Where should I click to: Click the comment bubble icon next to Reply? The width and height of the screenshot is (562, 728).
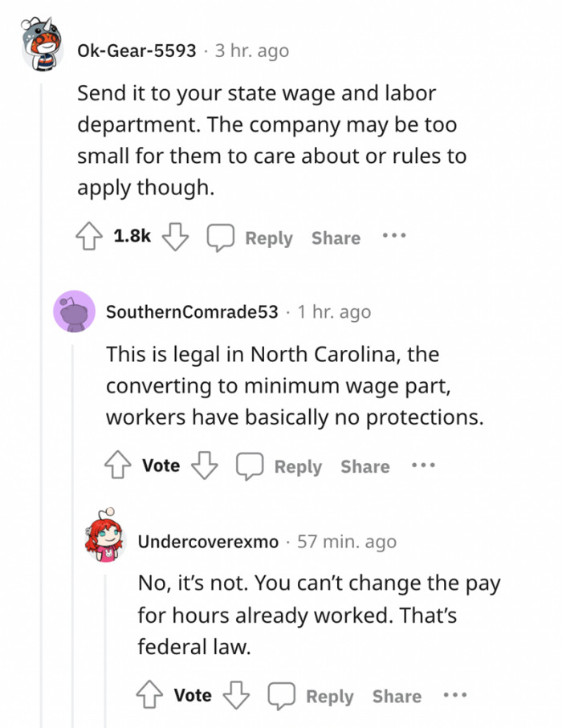220,237
